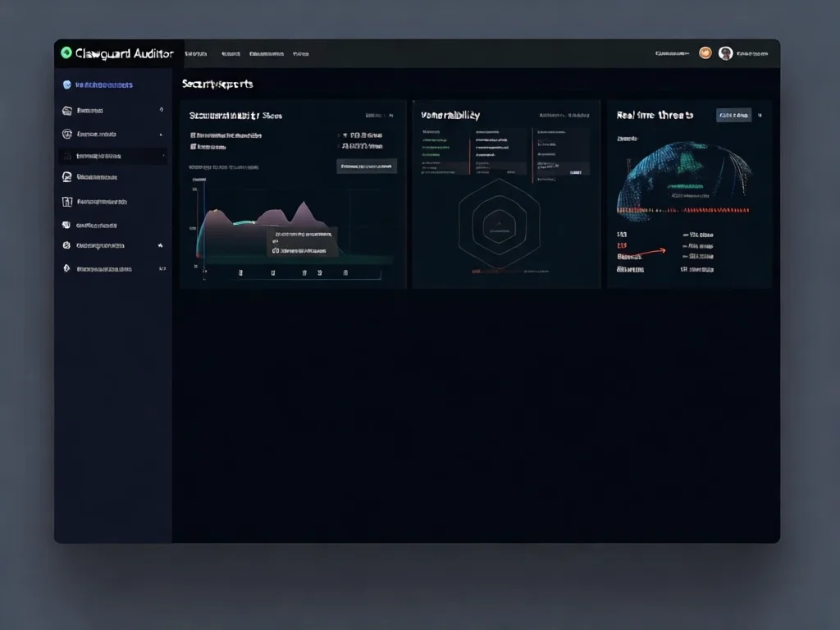Click the third sidebar item's icon

click(x=67, y=134)
